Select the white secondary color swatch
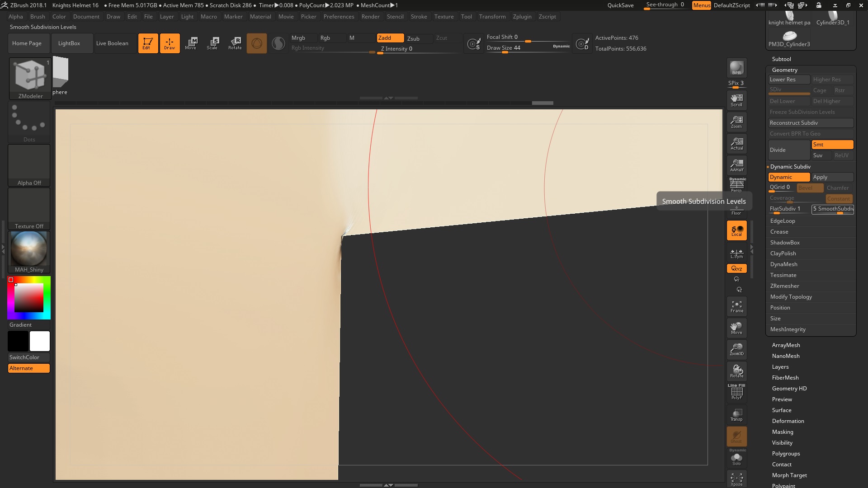 (40, 341)
